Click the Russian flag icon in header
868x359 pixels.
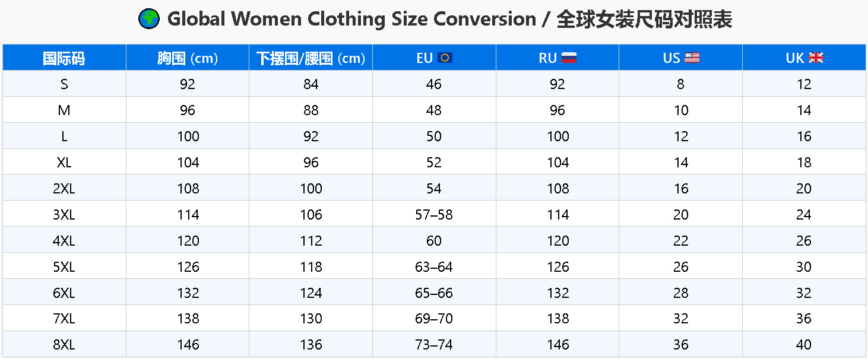tap(569, 58)
